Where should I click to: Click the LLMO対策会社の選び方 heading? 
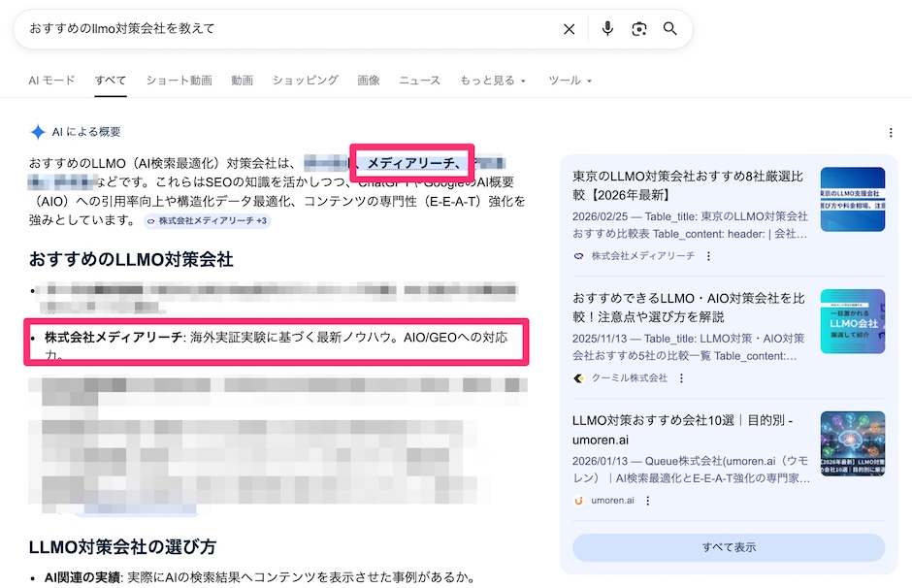click(122, 546)
